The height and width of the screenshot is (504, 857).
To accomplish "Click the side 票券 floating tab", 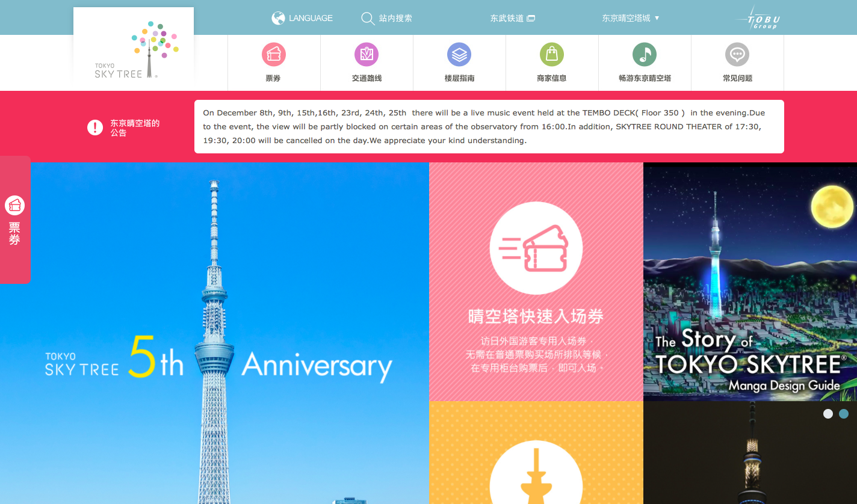I will [x=15, y=220].
